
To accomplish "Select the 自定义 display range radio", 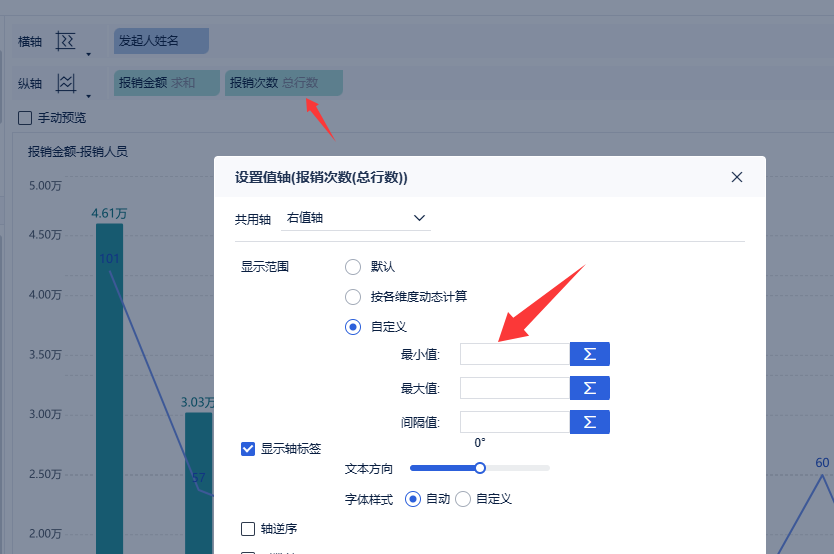I will point(353,326).
